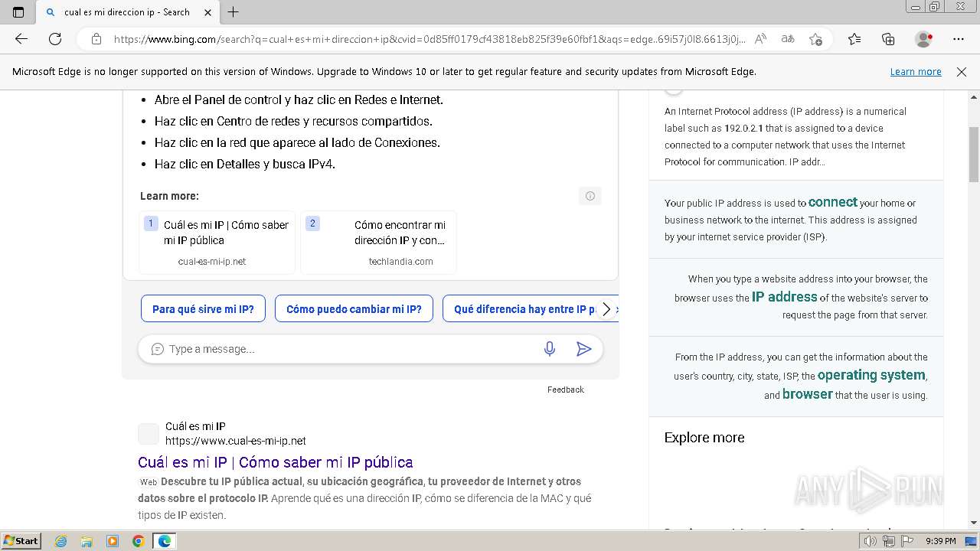Click the Feedback link
The image size is (980, 551).
pos(566,390)
